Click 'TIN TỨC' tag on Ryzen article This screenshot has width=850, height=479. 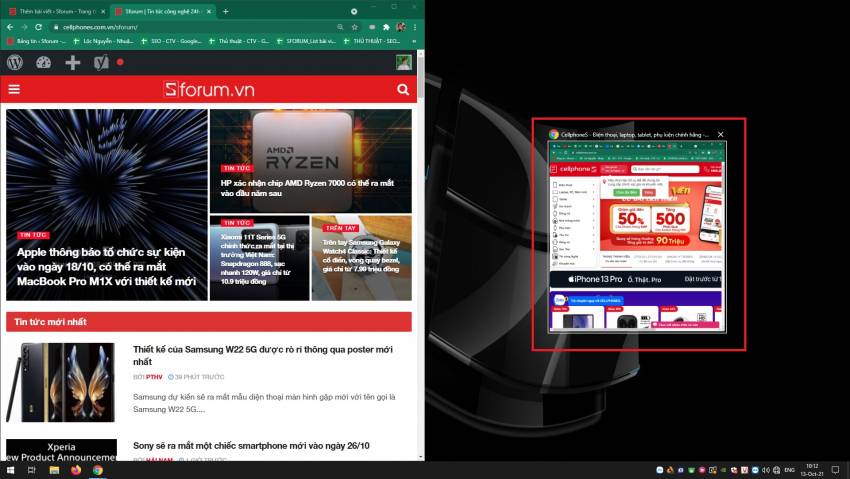[x=237, y=168]
